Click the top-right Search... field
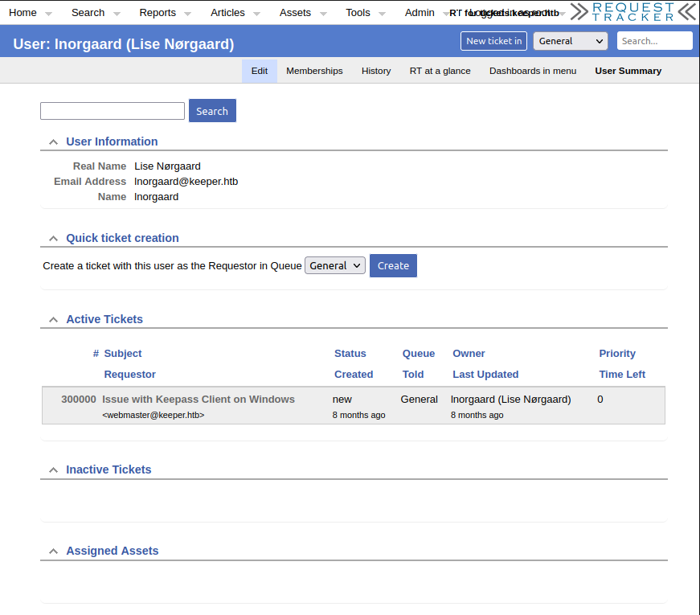The height and width of the screenshot is (615, 700). pos(654,41)
